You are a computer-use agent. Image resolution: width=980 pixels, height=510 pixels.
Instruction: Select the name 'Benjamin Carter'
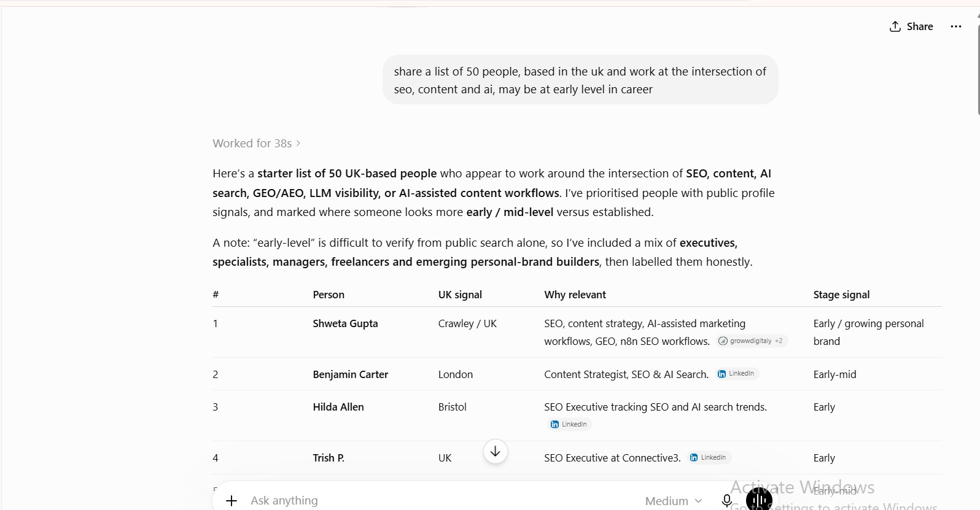coord(351,374)
